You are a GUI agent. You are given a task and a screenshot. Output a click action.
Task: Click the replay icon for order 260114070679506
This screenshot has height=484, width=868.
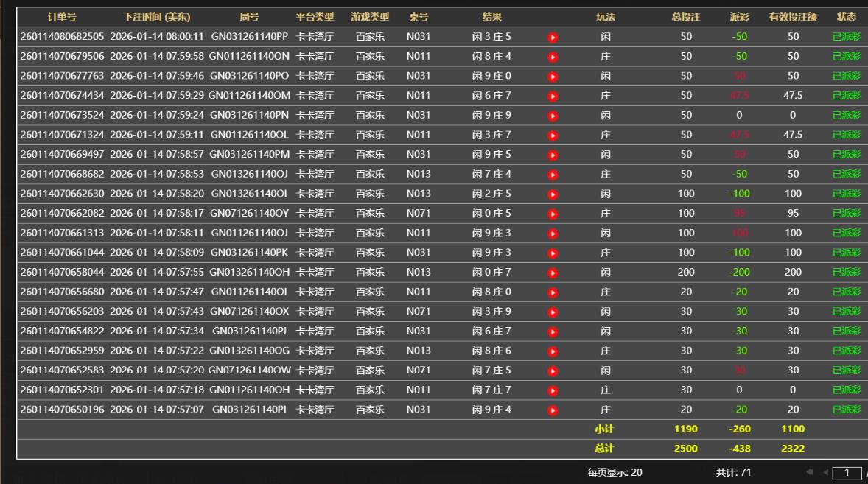click(x=553, y=57)
